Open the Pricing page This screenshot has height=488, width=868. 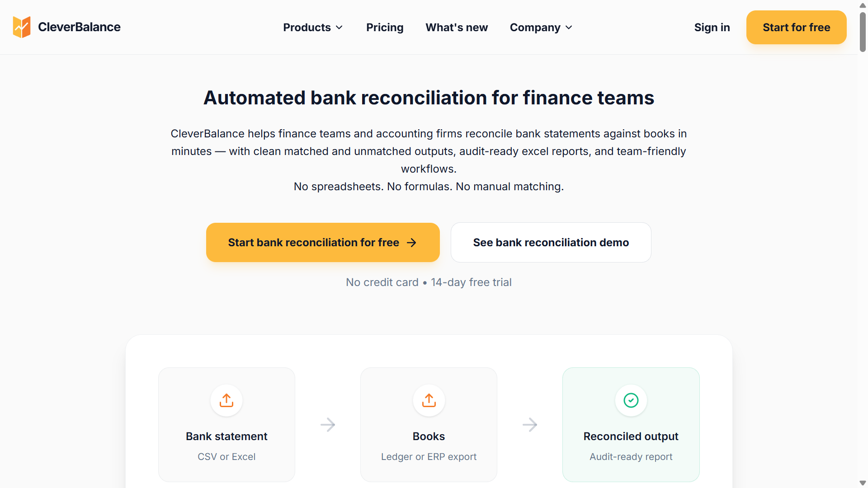385,27
